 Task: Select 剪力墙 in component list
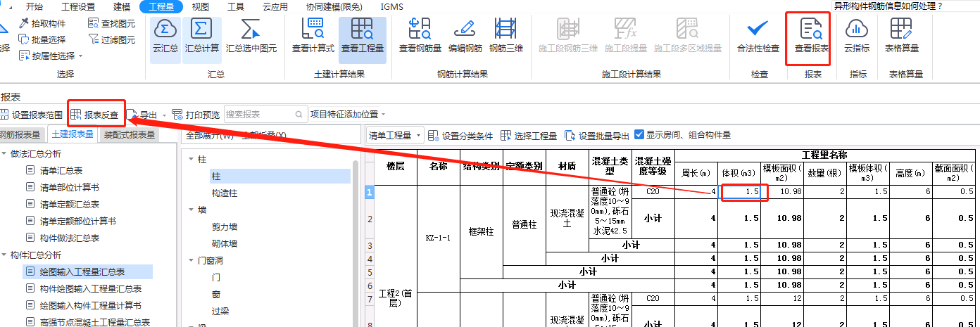(x=225, y=226)
